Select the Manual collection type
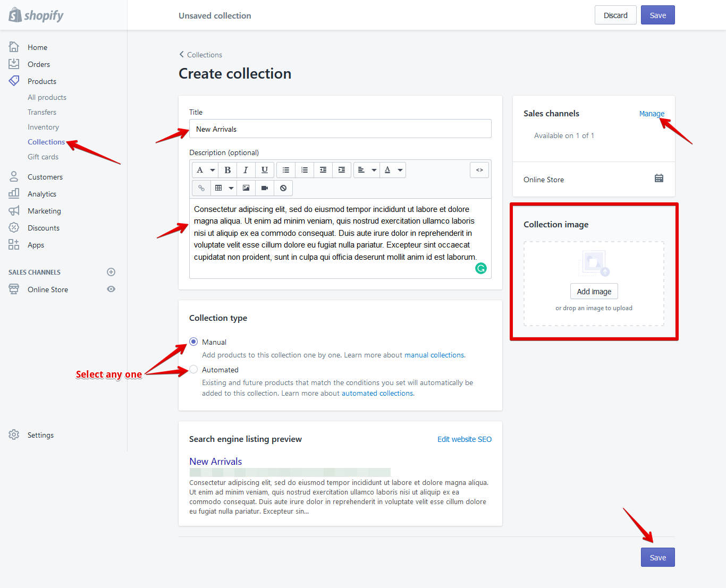The width and height of the screenshot is (726, 588). tap(193, 342)
